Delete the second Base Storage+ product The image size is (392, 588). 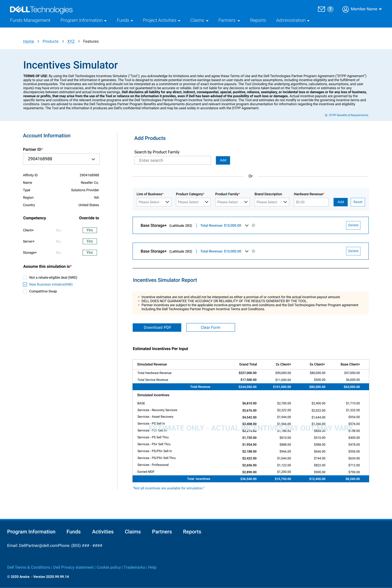(353, 251)
